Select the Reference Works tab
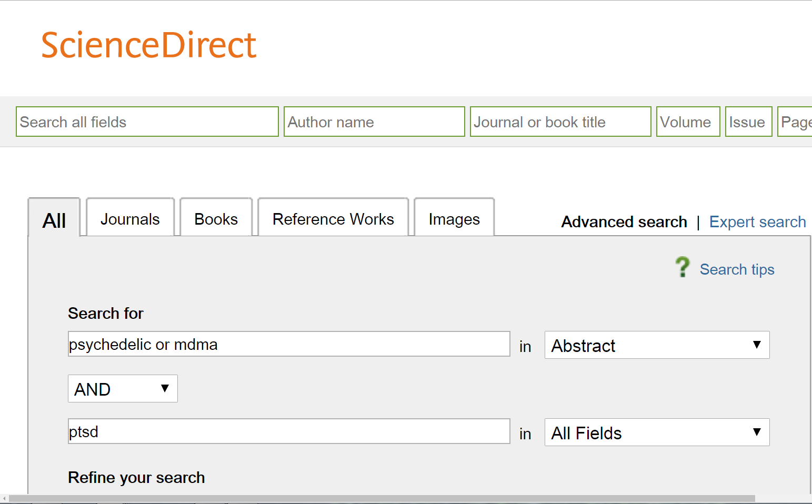The height and width of the screenshot is (504, 812). (x=333, y=217)
